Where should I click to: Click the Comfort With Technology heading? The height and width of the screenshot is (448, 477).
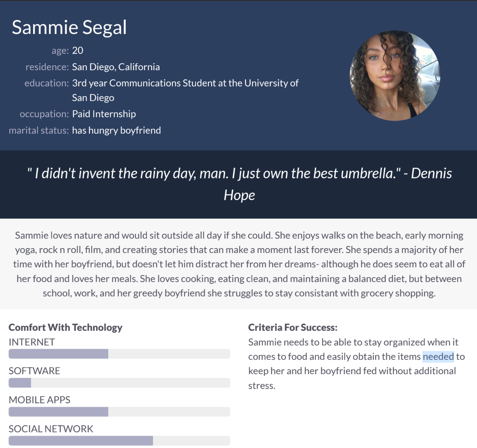(x=65, y=328)
